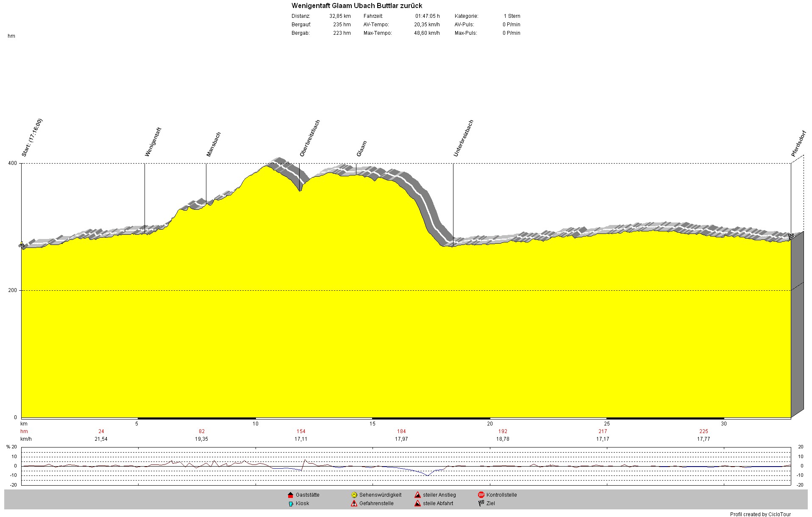The width and height of the screenshot is (812, 517).
Task: Click the checkered finish flag on the profile
Action: click(791, 236)
